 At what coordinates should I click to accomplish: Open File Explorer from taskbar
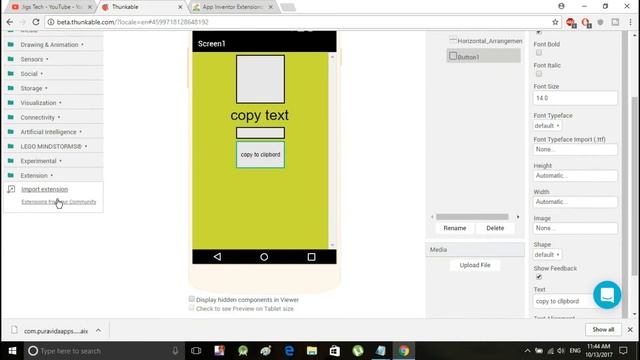click(312, 351)
